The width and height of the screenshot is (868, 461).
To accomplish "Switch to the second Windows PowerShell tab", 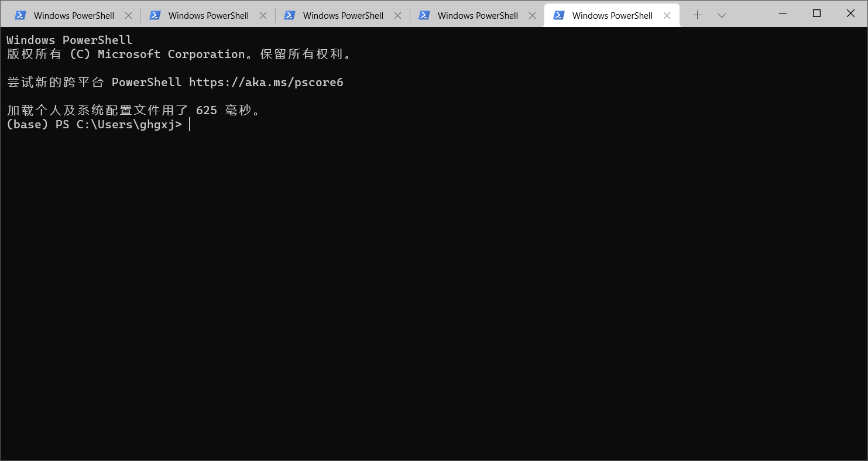I will pos(208,16).
